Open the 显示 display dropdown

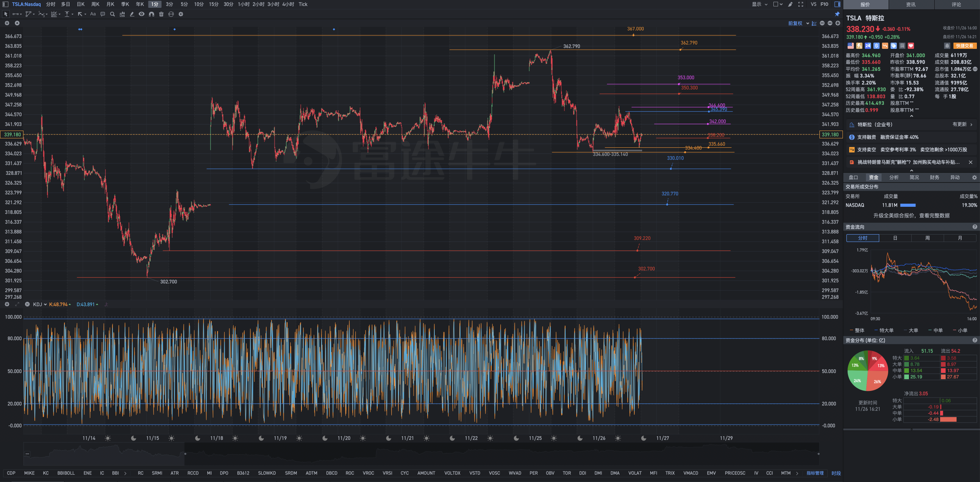[760, 4]
